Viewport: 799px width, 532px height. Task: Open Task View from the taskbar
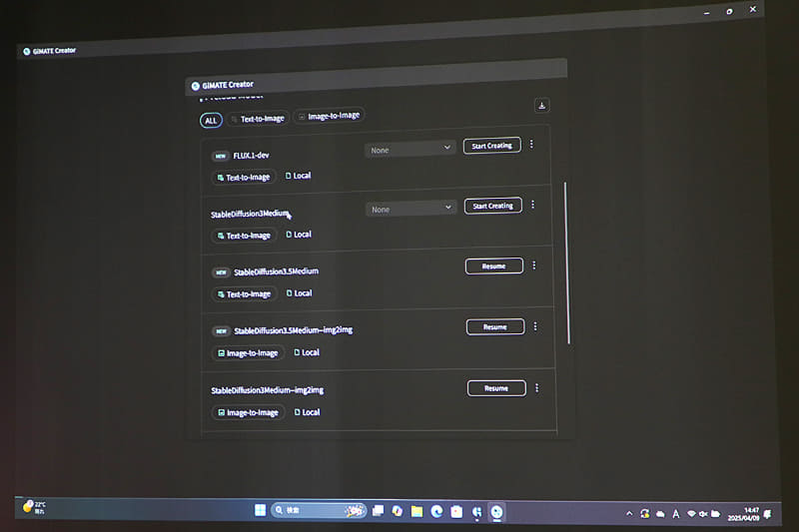pyautogui.click(x=378, y=511)
